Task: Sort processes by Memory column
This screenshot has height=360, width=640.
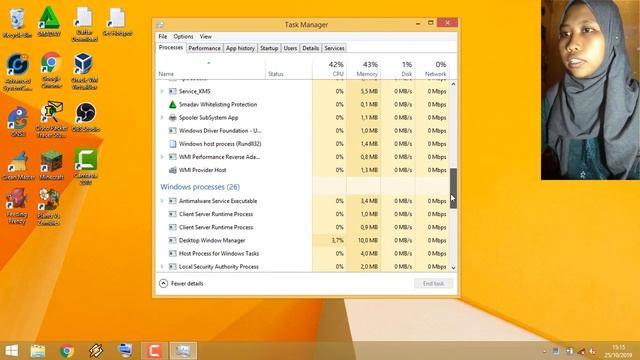Action: (364, 69)
